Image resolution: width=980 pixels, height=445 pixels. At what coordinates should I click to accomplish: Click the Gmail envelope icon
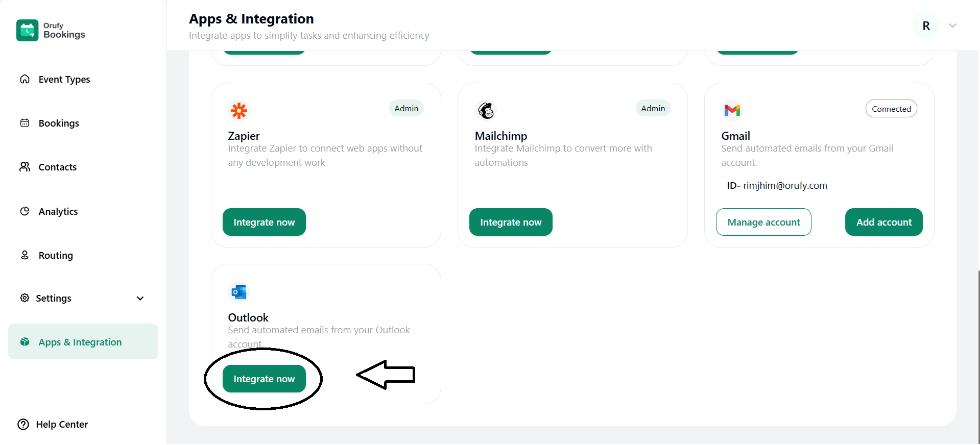click(732, 110)
